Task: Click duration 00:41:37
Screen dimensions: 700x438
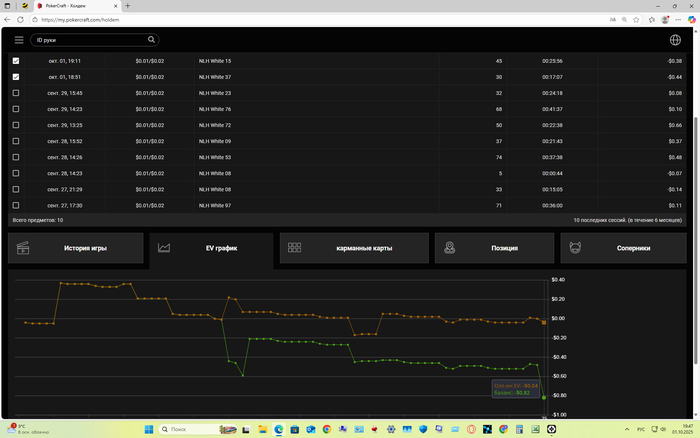Action: pos(552,109)
